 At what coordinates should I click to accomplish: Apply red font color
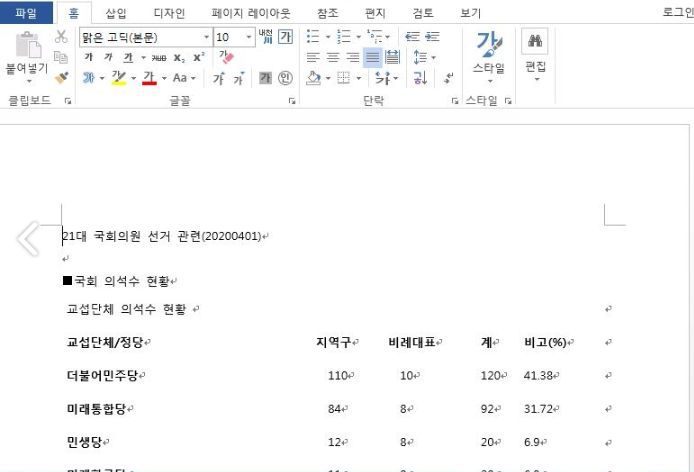(x=149, y=78)
